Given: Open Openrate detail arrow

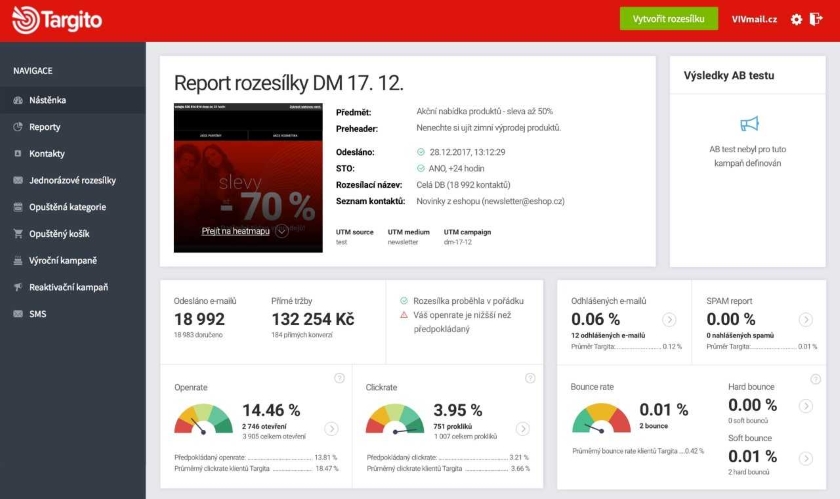Looking at the screenshot, I should click(x=332, y=429).
